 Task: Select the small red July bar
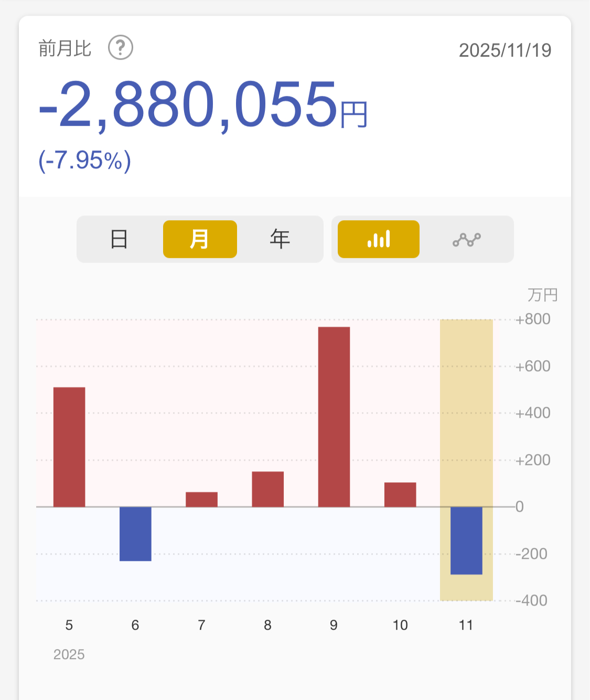(201, 499)
